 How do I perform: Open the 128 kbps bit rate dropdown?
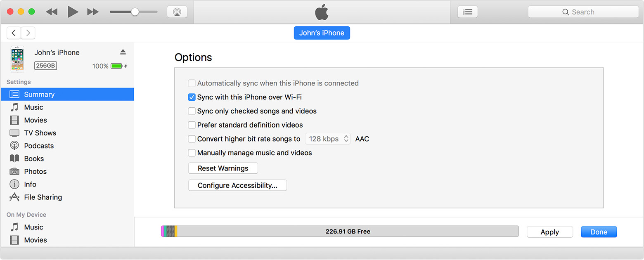[x=328, y=139]
